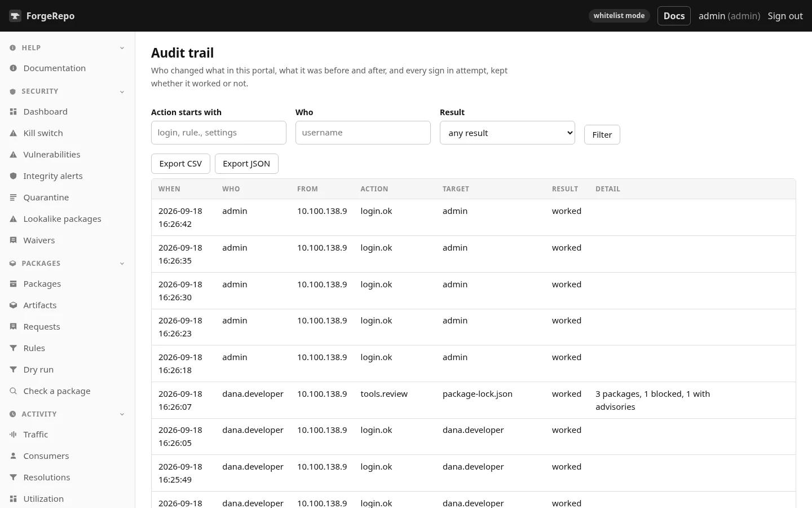Viewport: 812px width, 508px height.
Task: Click the TARGET column header
Action: [x=456, y=189]
